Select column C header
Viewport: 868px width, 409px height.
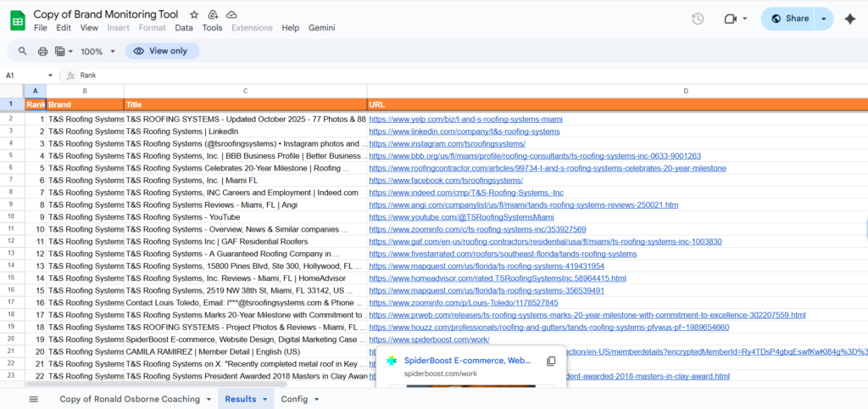click(x=245, y=90)
